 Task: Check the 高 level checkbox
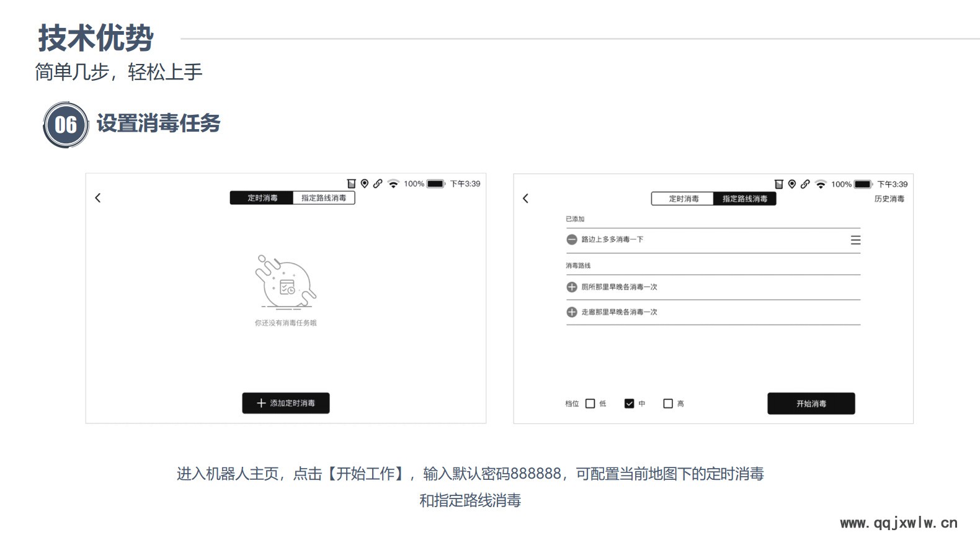point(668,403)
